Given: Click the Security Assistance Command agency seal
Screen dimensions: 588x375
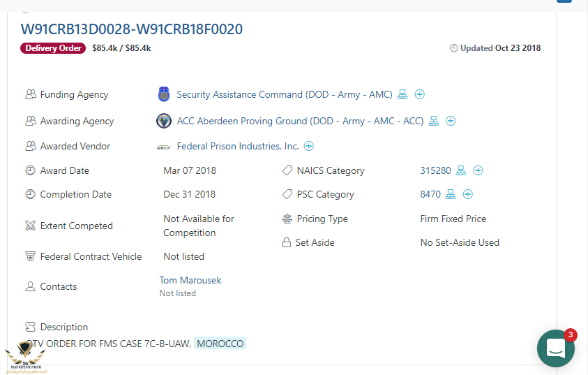Looking at the screenshot, I should point(164,95).
